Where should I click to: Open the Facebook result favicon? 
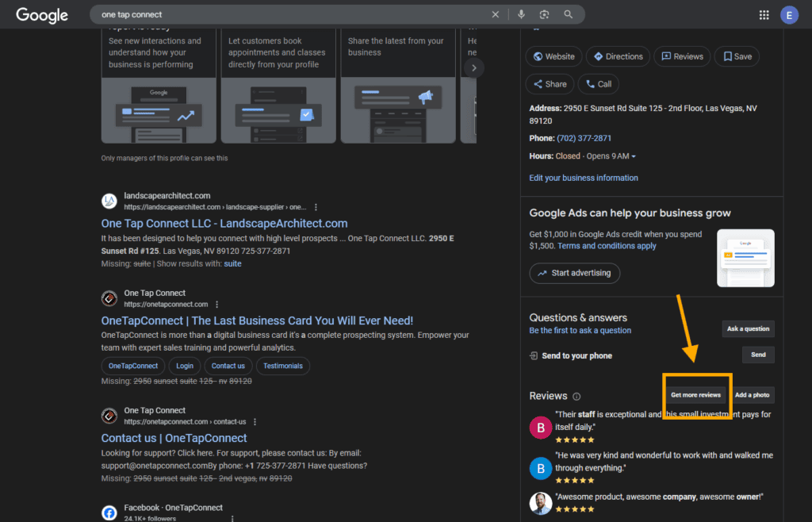pos(109,513)
